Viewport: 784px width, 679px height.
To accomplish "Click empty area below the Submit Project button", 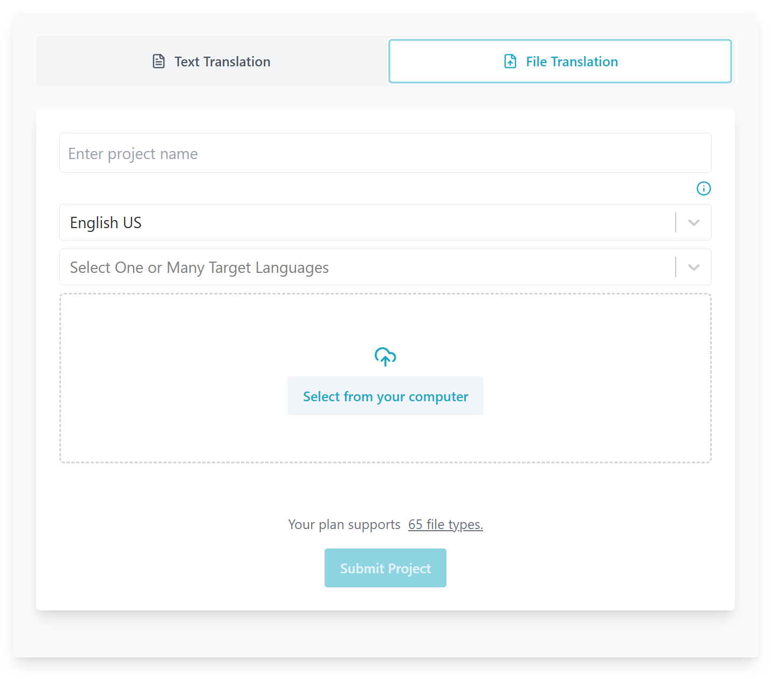I will (x=386, y=599).
